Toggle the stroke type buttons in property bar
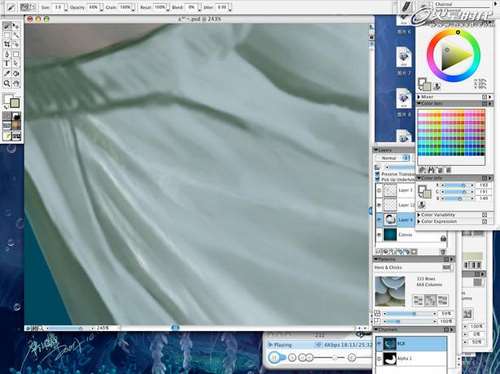This screenshot has width=500, height=374. click(28, 7)
